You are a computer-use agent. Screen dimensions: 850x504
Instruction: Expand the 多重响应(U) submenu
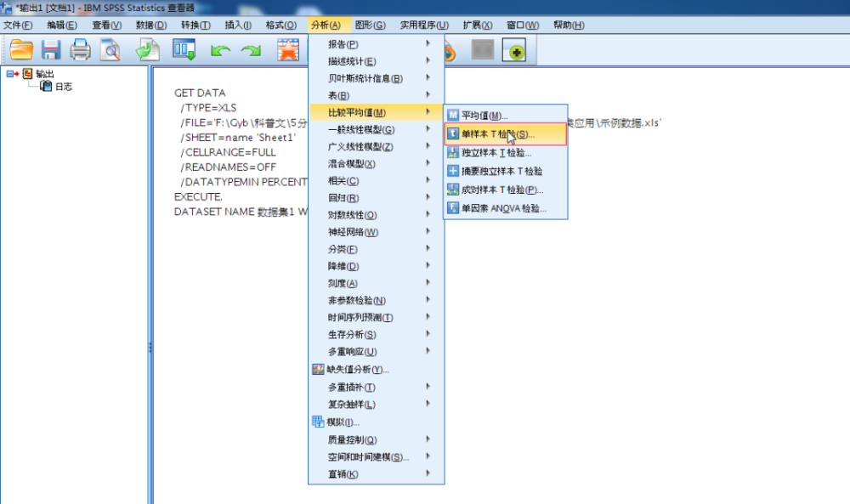click(x=377, y=352)
